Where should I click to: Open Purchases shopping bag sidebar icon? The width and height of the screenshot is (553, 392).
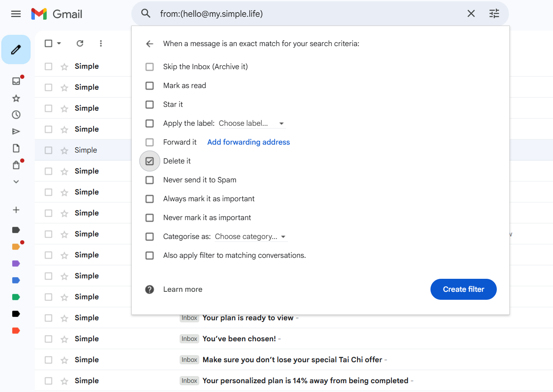click(x=16, y=165)
